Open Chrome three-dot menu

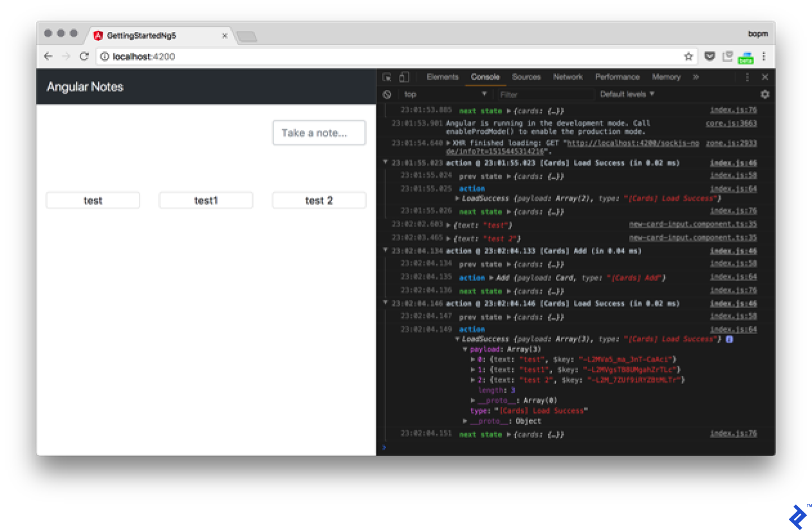tap(764, 57)
